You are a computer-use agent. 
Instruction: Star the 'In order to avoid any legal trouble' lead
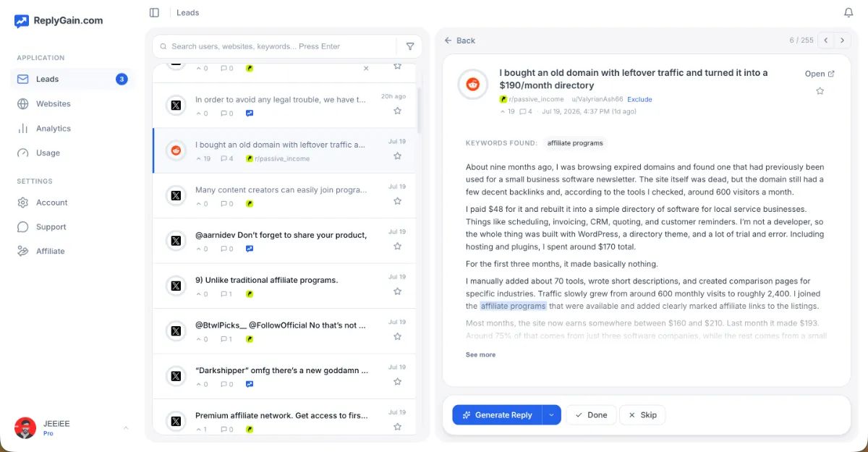[x=397, y=111]
